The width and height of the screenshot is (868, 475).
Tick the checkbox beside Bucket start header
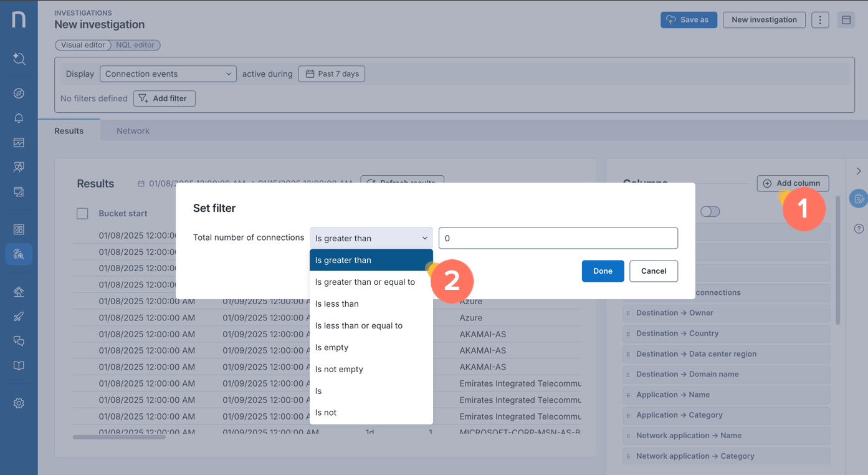pos(82,214)
